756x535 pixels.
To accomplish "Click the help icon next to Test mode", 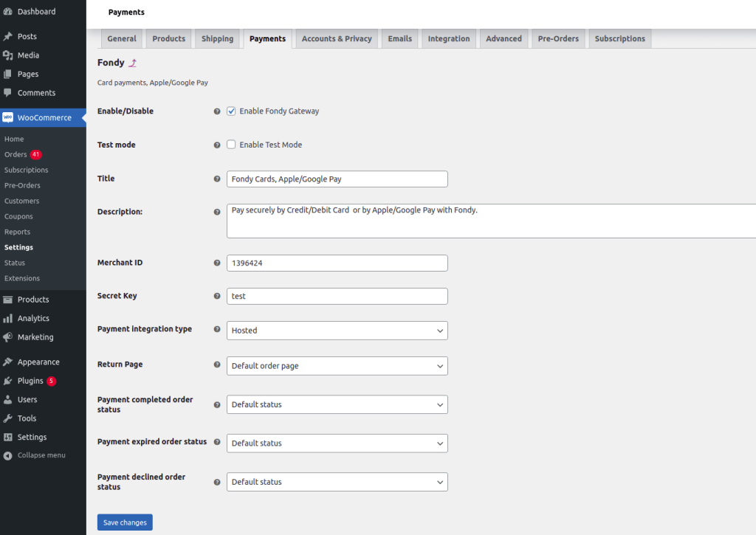I will [217, 145].
